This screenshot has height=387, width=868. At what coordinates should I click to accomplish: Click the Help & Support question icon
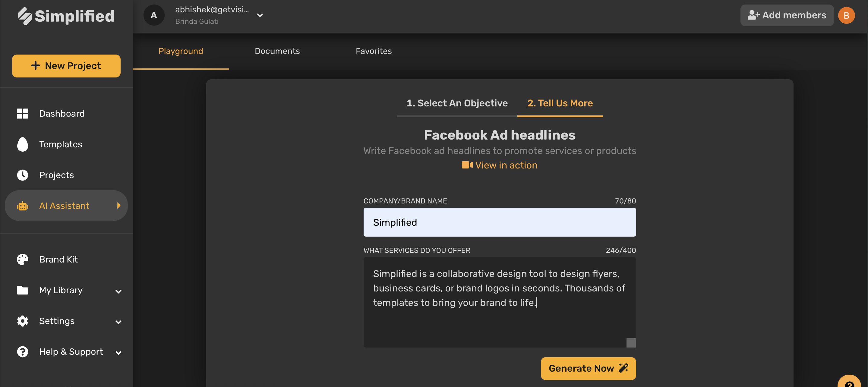(23, 352)
